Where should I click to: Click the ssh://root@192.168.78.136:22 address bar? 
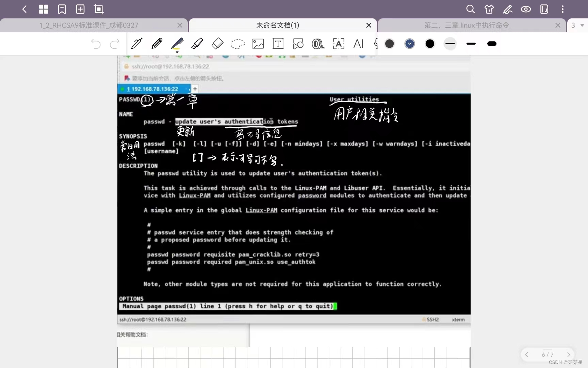[x=170, y=66]
